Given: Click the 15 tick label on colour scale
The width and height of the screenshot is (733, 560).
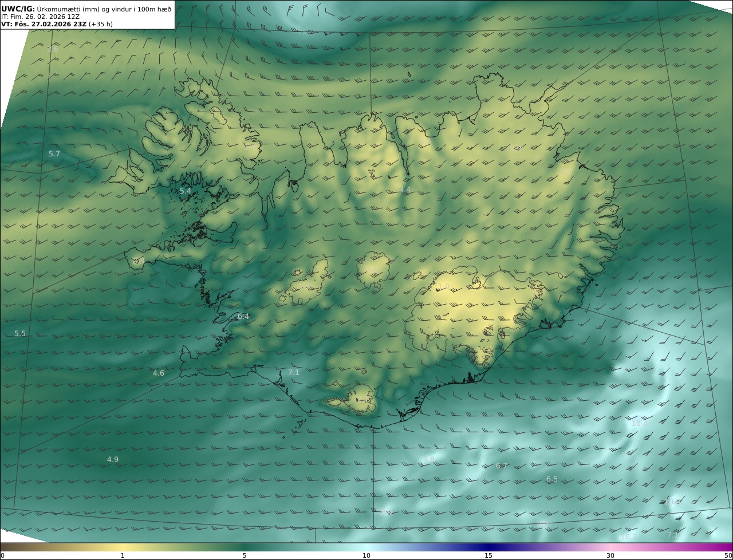Looking at the screenshot, I should click(x=488, y=555).
